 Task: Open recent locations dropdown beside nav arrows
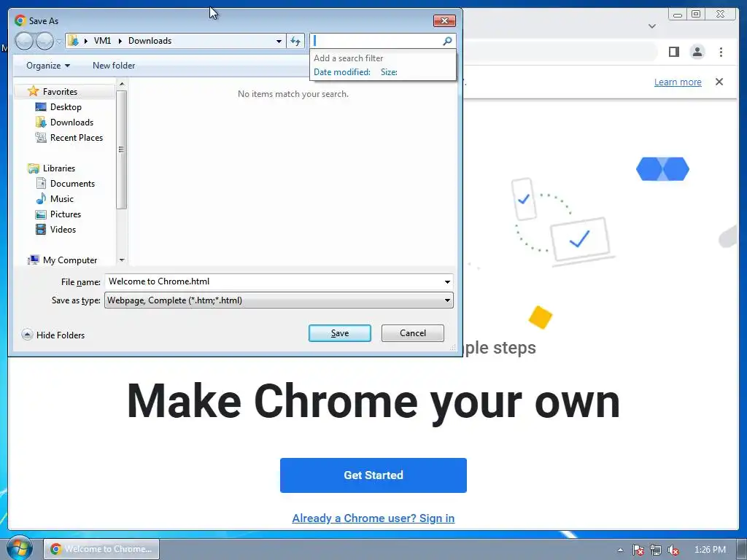point(59,42)
